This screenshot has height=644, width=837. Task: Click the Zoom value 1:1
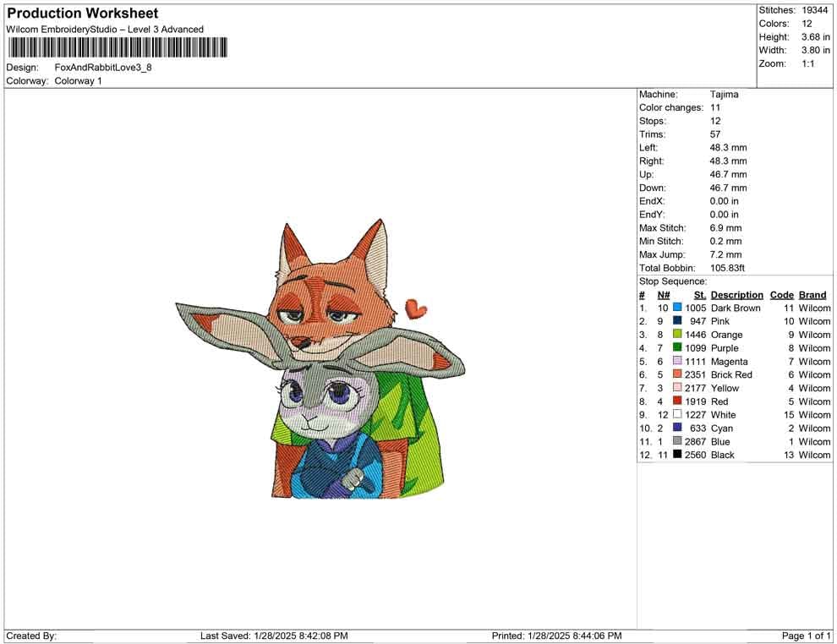(x=807, y=63)
